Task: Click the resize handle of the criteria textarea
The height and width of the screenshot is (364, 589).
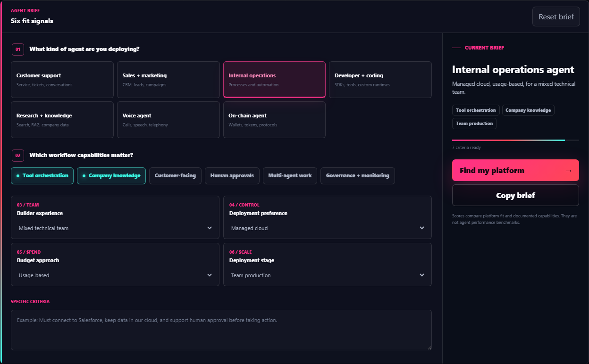Action: pyautogui.click(x=429, y=347)
